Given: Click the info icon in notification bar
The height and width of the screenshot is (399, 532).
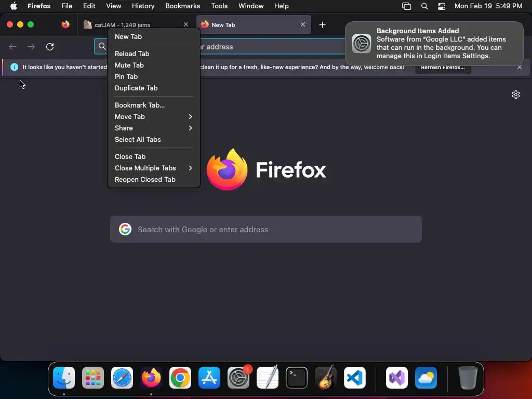Looking at the screenshot, I should pyautogui.click(x=14, y=67).
